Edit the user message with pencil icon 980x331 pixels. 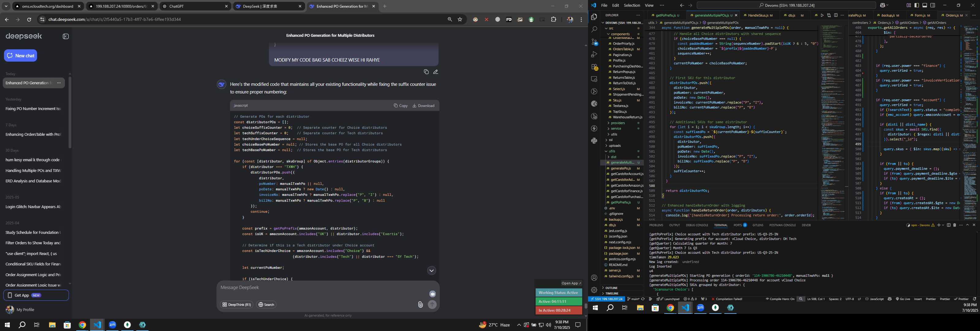tap(435, 72)
